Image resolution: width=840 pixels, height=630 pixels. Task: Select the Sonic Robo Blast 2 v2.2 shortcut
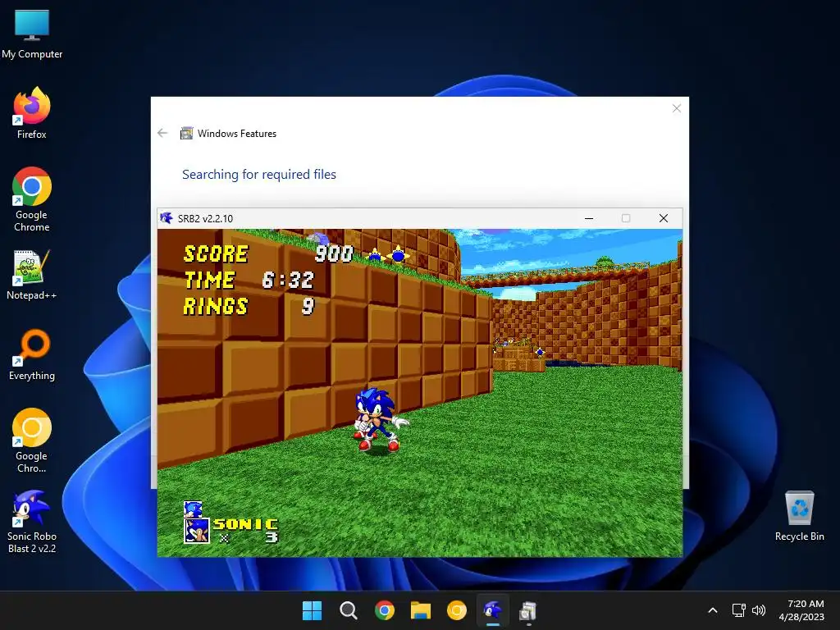tap(32, 522)
